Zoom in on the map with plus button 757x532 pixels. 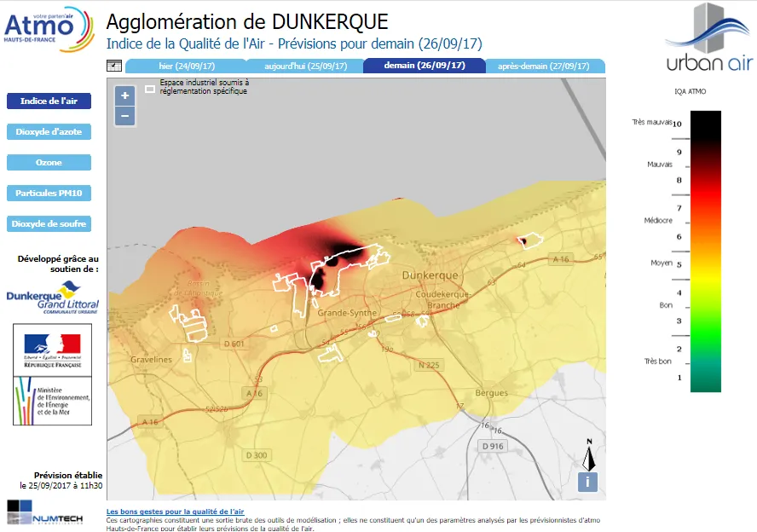[124, 95]
